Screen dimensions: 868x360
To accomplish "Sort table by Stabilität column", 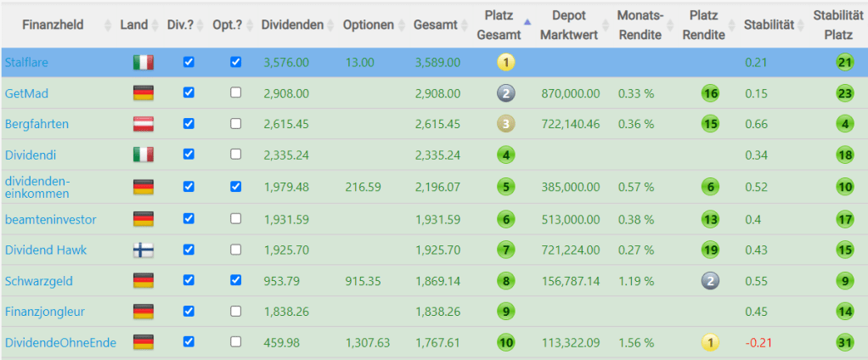I will [769, 25].
